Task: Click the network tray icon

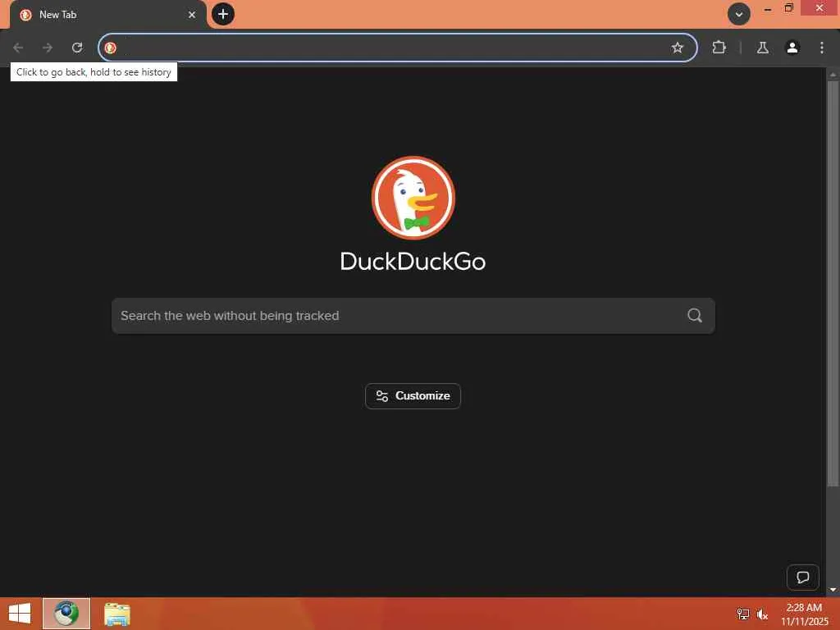Action: tap(742, 614)
